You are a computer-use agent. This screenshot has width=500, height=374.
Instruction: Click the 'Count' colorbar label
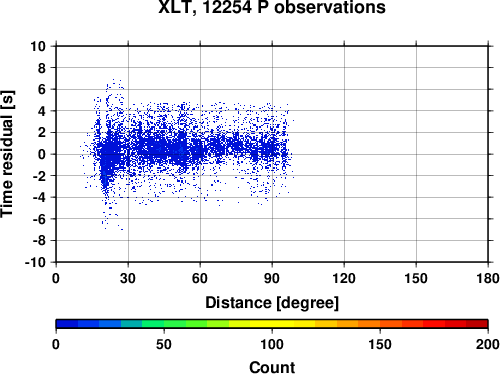(x=272, y=367)
